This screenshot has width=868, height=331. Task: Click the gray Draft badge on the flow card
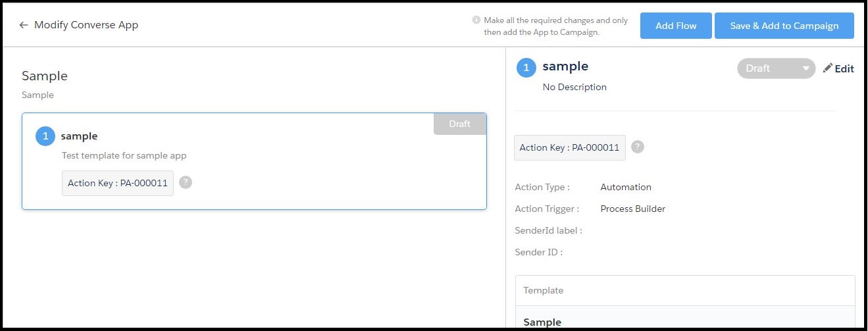459,124
